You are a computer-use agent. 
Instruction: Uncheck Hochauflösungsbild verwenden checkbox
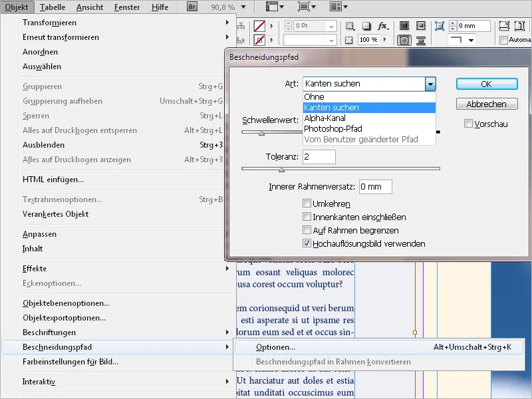pos(307,243)
